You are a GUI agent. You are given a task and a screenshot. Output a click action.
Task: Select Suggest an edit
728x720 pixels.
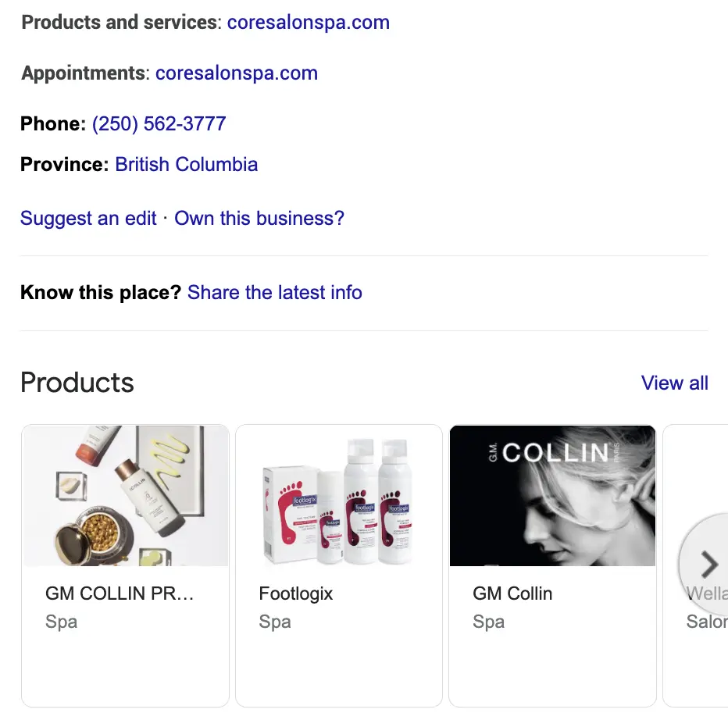[87, 218]
